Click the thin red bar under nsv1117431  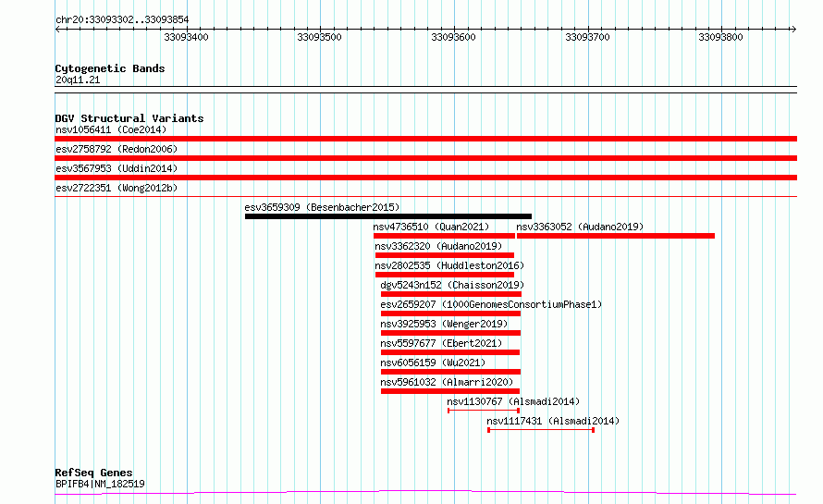(x=541, y=430)
